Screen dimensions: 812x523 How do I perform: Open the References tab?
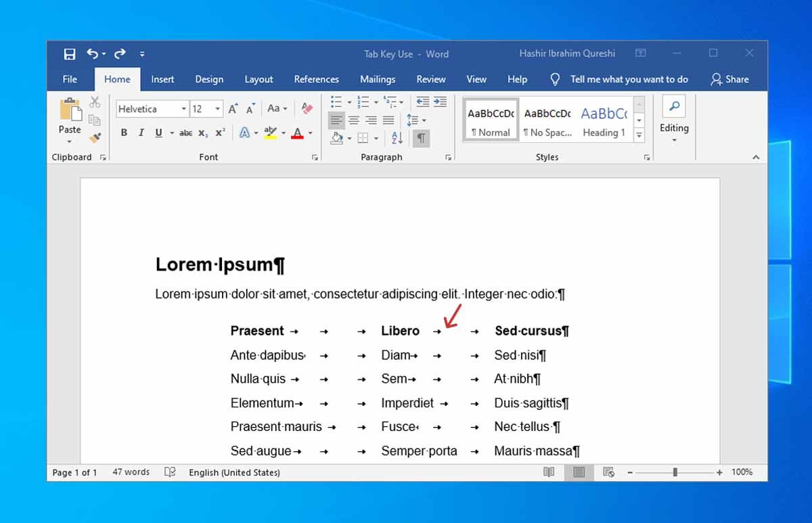(316, 79)
